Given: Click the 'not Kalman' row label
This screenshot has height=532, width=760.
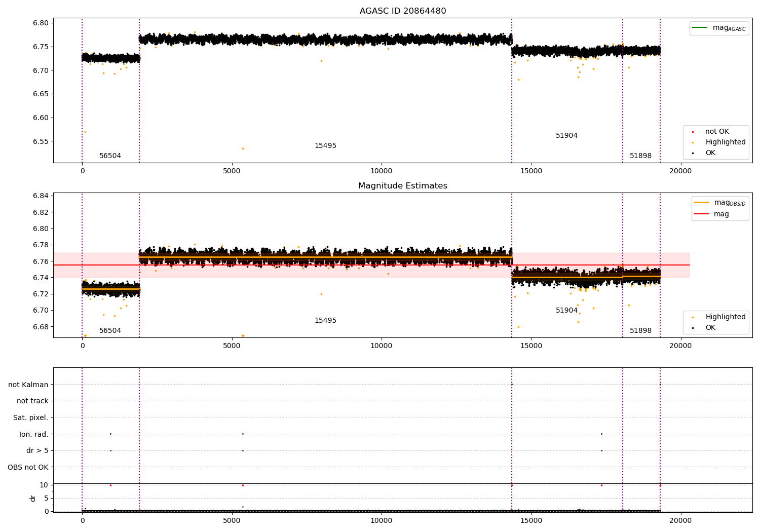Looking at the screenshot, I should coord(28,385).
